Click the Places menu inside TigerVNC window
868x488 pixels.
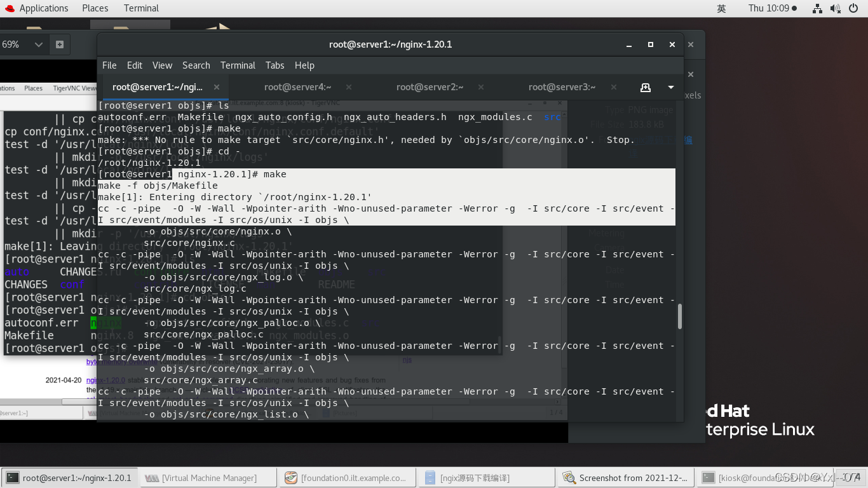click(x=33, y=88)
